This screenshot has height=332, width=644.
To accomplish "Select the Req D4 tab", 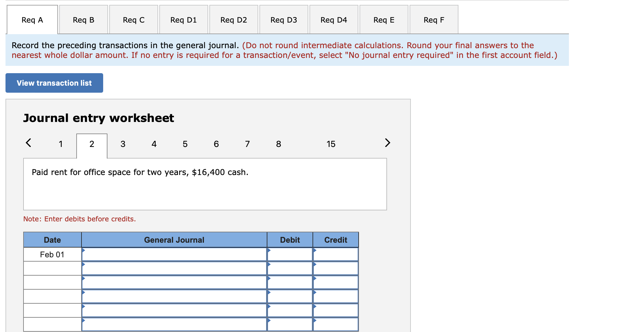I will (x=334, y=20).
